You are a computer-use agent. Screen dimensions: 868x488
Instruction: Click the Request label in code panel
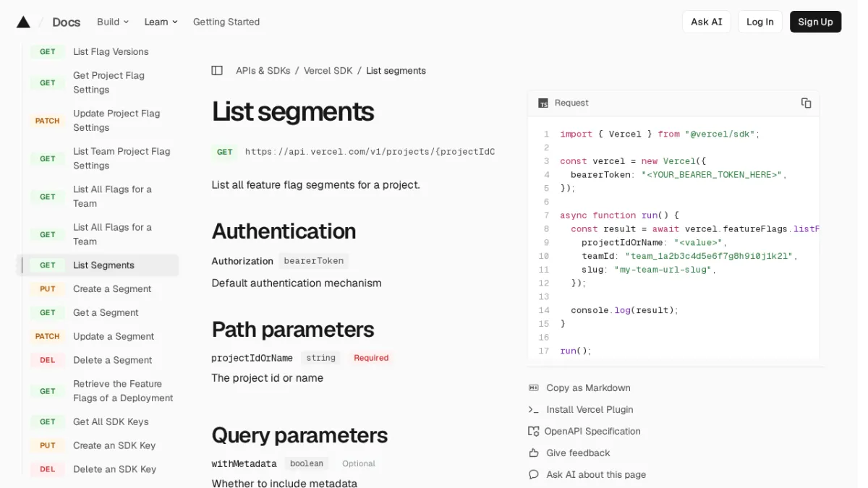click(571, 103)
